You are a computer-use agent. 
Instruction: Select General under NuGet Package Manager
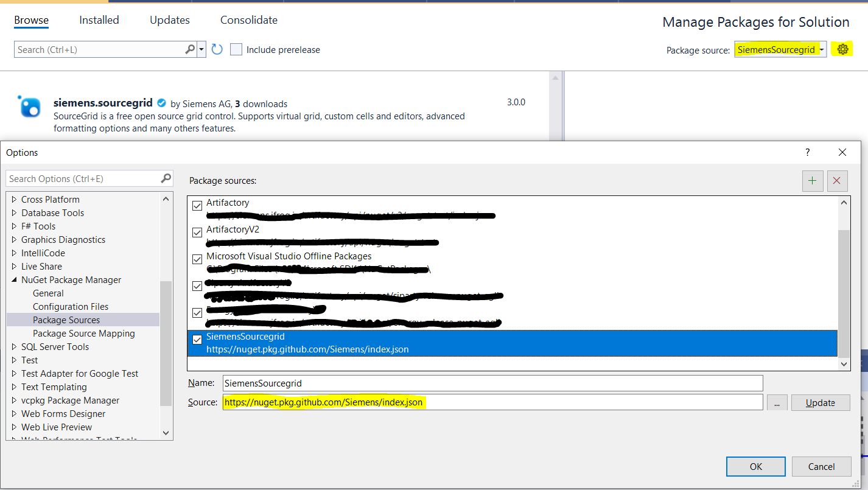point(48,293)
